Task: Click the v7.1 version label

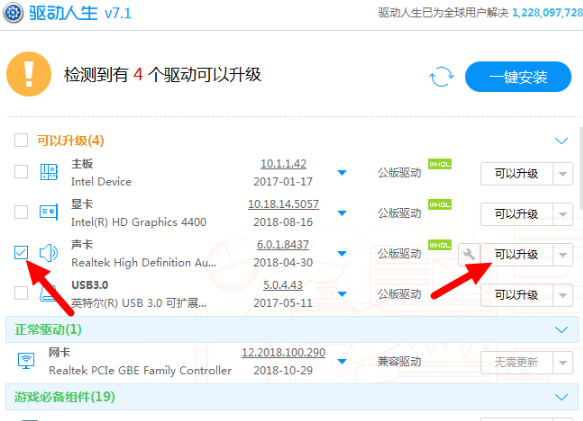Action: 118,14
